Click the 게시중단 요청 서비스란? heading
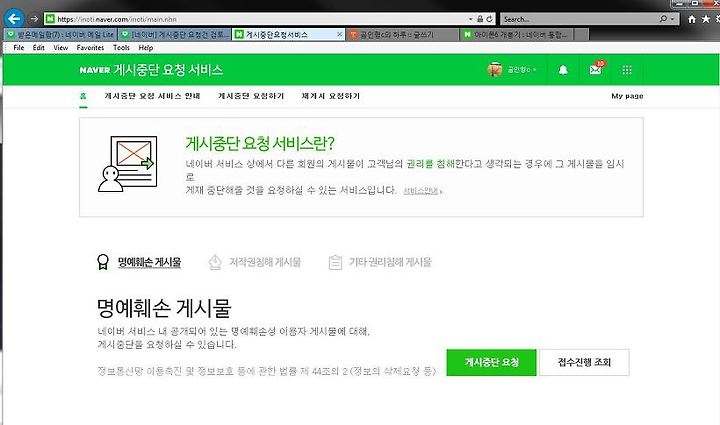 260,143
